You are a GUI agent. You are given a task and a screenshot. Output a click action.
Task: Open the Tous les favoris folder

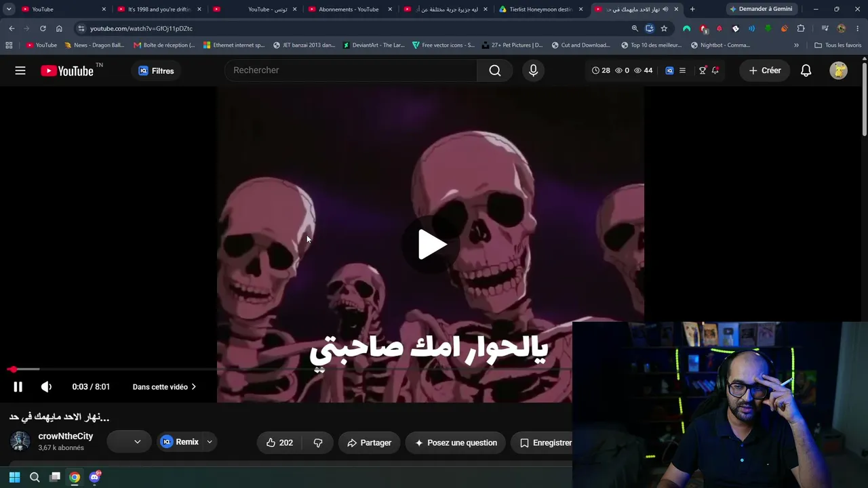pos(838,45)
